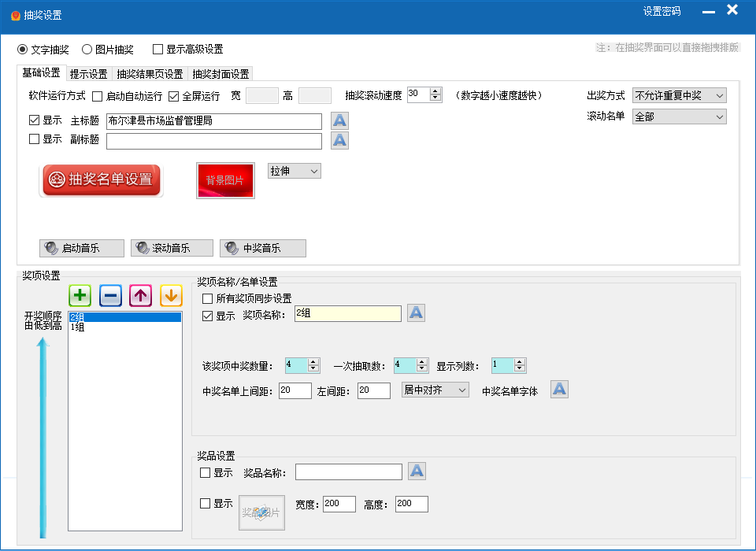Enable 显示高级设置 checkbox
This screenshot has height=551, width=756.
158,49
